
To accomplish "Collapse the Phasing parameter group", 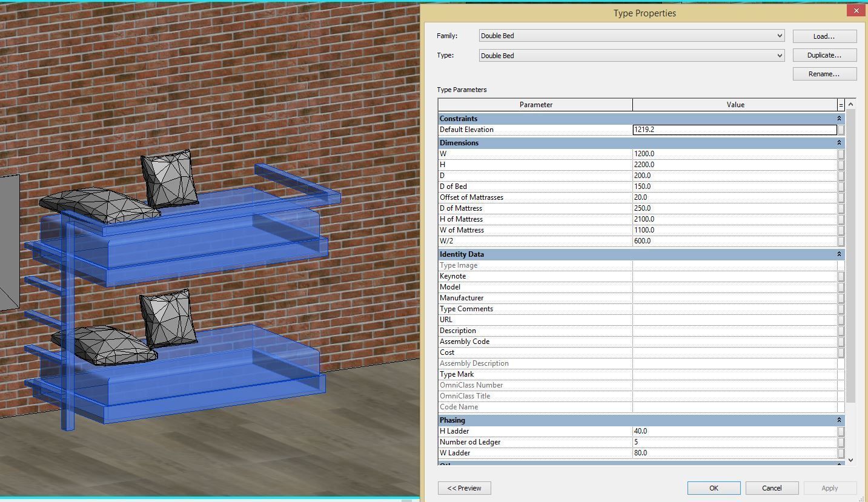I will 839,420.
